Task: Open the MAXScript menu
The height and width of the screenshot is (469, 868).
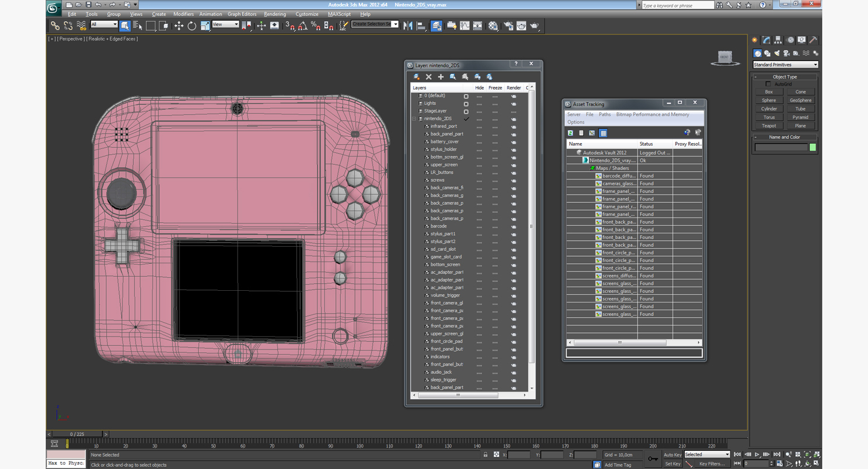Action: (x=339, y=14)
